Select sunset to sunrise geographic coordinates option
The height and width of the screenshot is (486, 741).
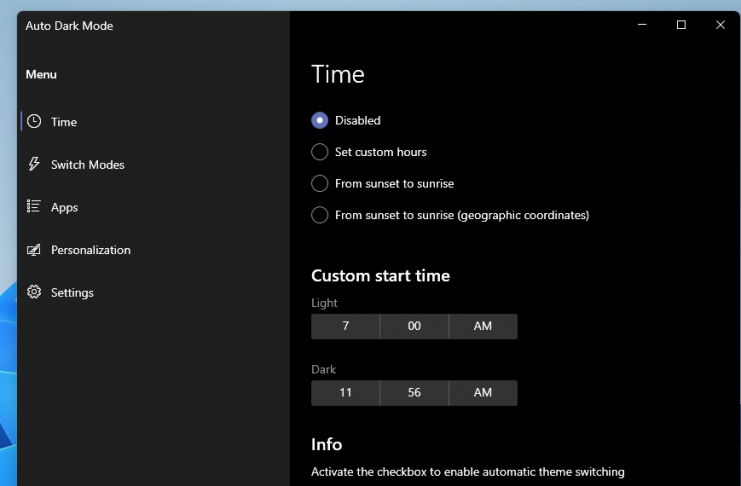319,215
